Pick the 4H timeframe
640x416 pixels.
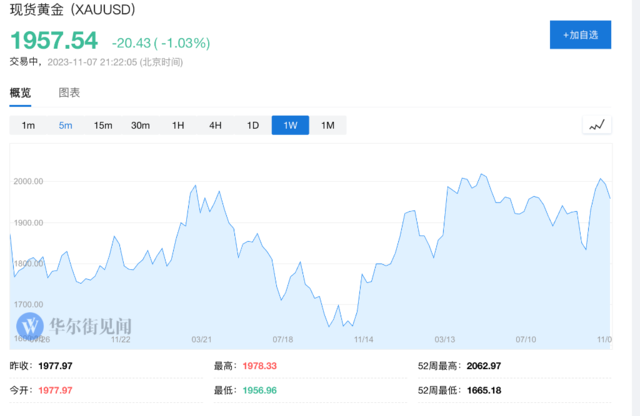(215, 125)
